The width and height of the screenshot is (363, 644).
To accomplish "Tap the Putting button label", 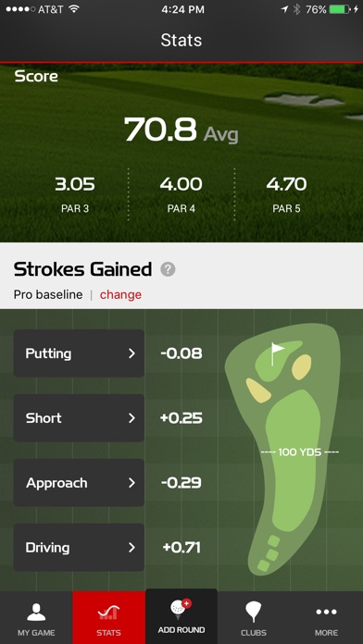I will click(48, 353).
